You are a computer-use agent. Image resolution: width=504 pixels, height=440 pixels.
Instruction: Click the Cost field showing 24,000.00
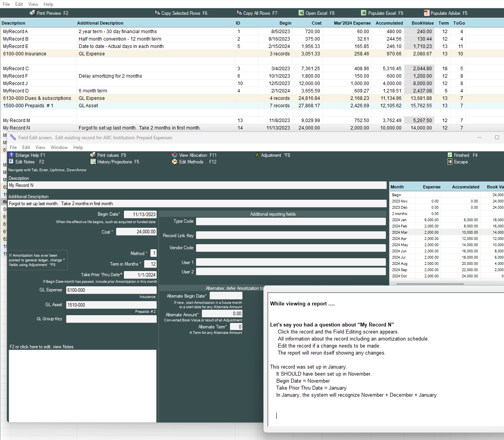[136, 232]
